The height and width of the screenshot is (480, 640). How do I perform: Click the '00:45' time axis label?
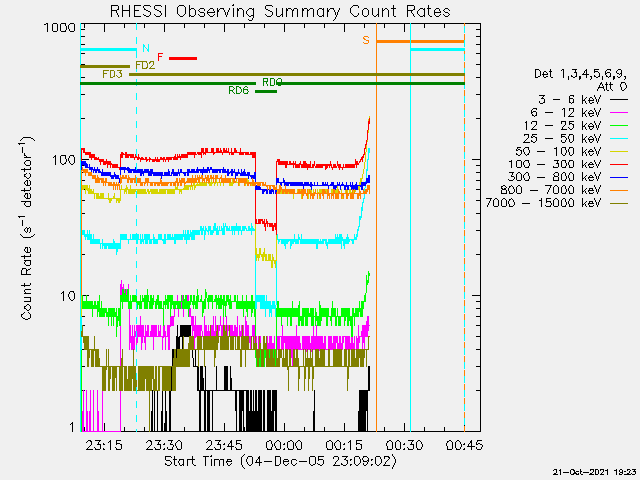(464, 445)
